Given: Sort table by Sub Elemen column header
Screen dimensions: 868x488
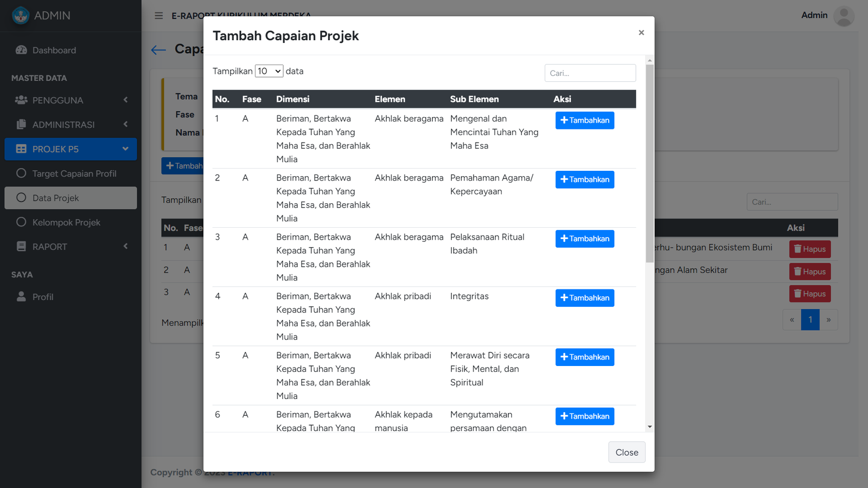Looking at the screenshot, I should pos(474,99).
